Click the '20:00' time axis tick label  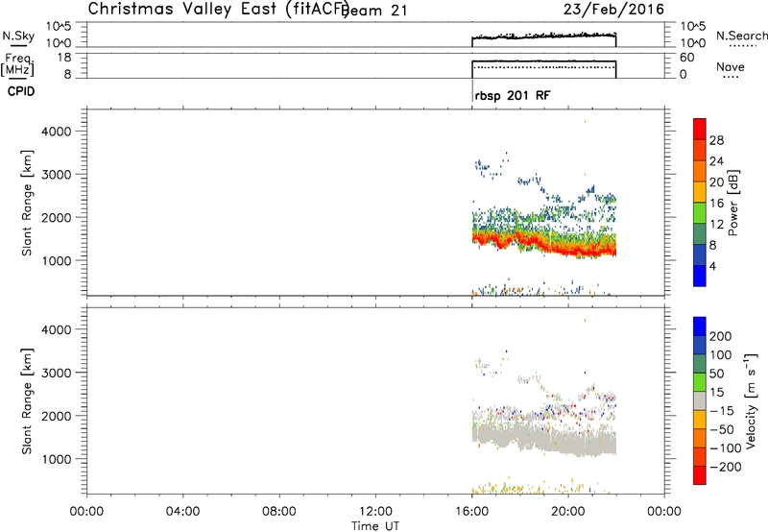(568, 512)
